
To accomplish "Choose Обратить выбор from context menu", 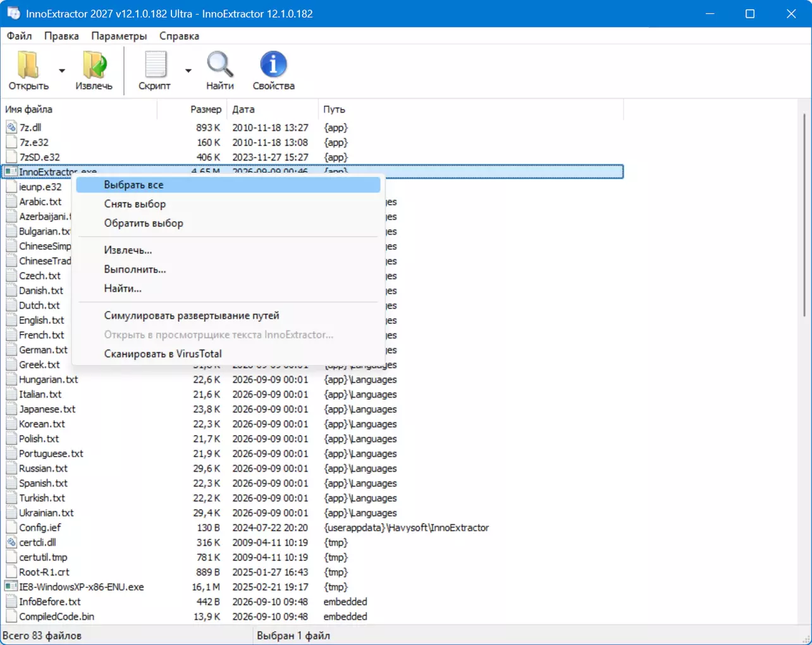I will 228,223.
